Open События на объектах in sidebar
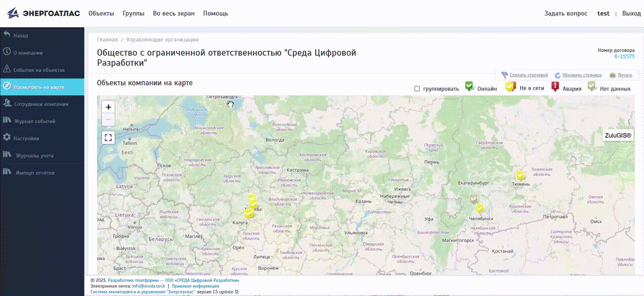644x296 pixels. click(x=39, y=70)
